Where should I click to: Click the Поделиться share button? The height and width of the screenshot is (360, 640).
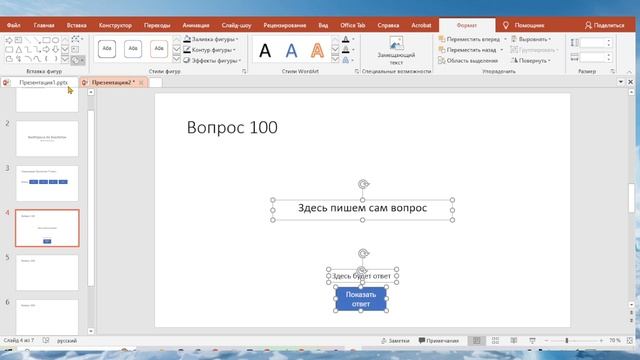pyautogui.click(x=604, y=25)
